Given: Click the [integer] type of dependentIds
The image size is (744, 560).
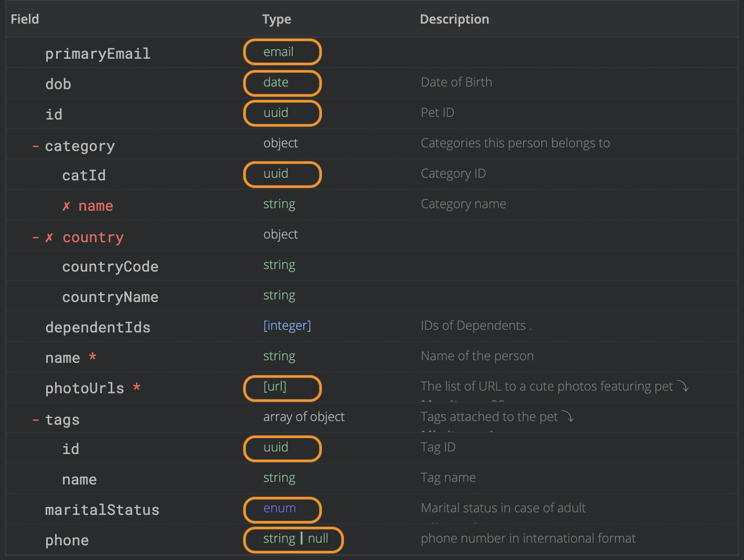Looking at the screenshot, I should 287,326.
